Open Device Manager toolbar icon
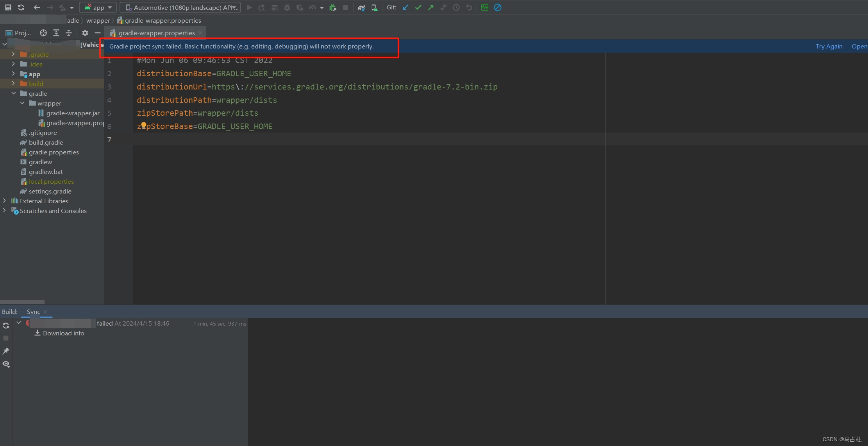The width and height of the screenshot is (868, 446). click(x=374, y=7)
